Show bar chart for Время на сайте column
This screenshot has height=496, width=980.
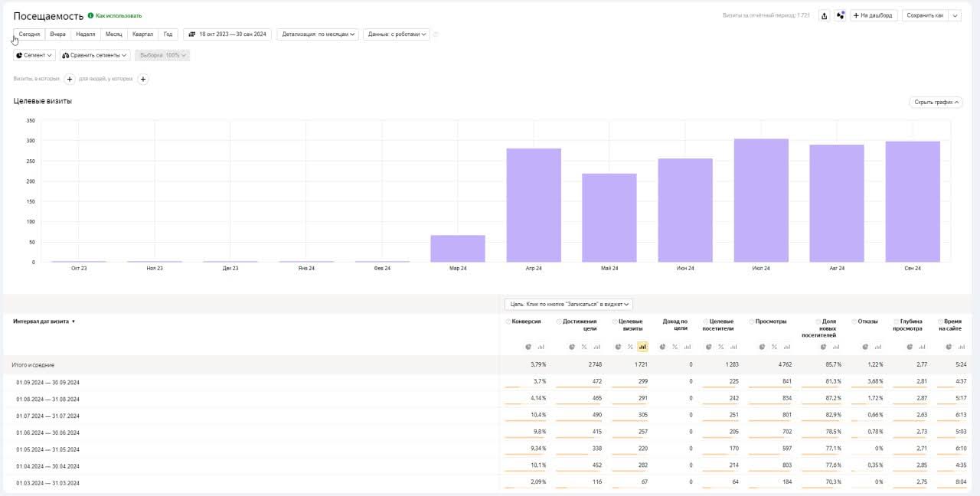coord(961,347)
